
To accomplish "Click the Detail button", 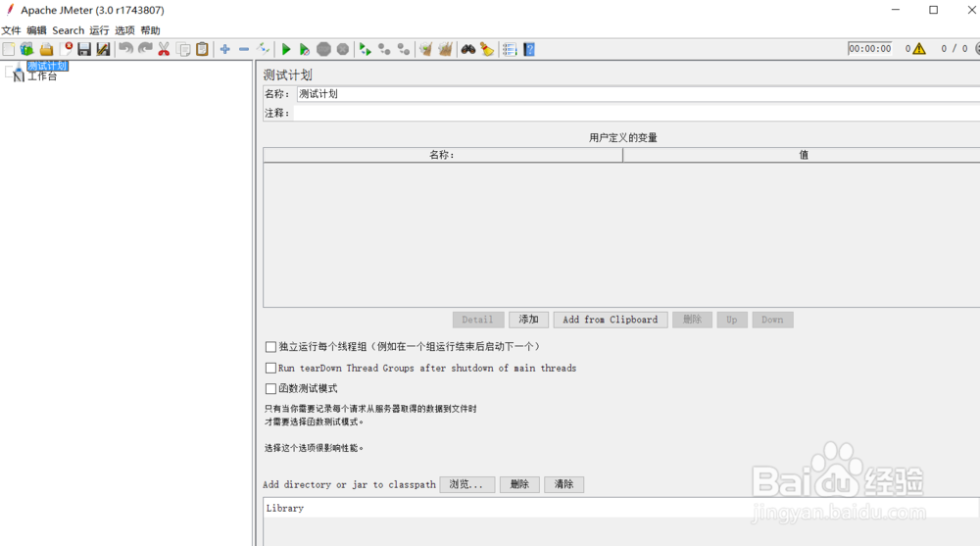I will (478, 320).
